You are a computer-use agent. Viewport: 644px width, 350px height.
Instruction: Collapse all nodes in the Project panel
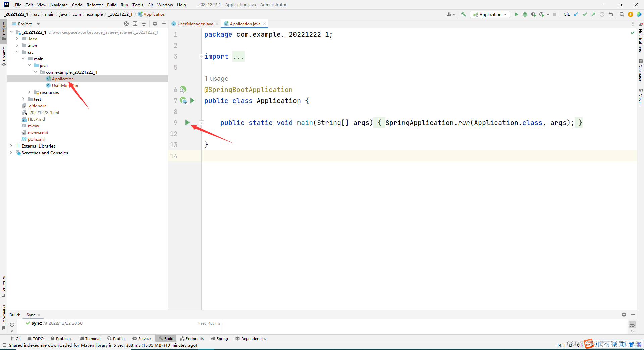[144, 24]
